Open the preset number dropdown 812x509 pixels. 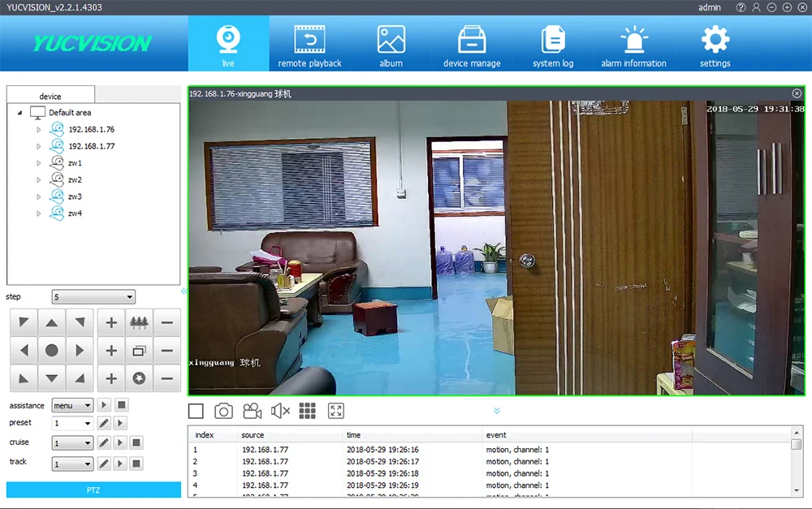72,423
